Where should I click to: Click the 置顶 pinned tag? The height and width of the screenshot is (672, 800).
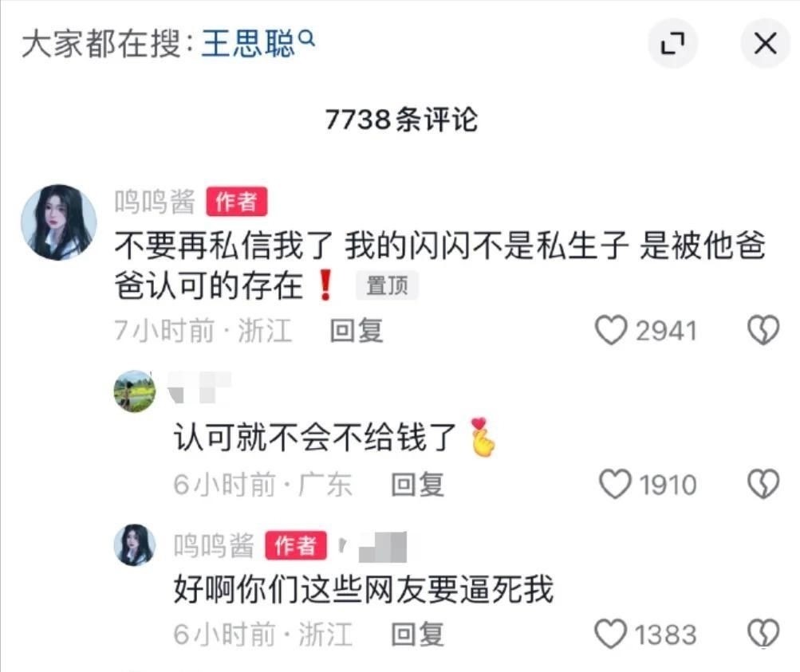pyautogui.click(x=388, y=285)
